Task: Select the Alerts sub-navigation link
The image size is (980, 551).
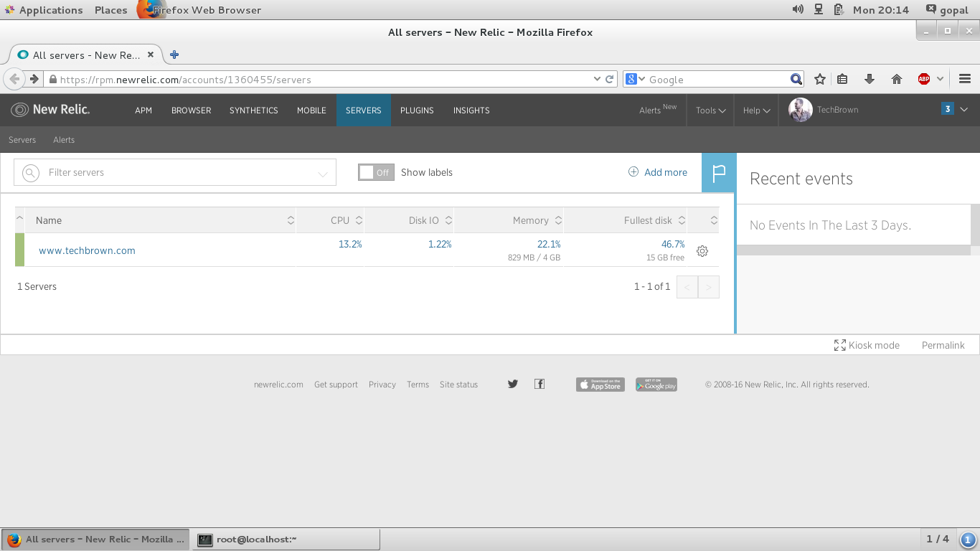Action: click(64, 140)
